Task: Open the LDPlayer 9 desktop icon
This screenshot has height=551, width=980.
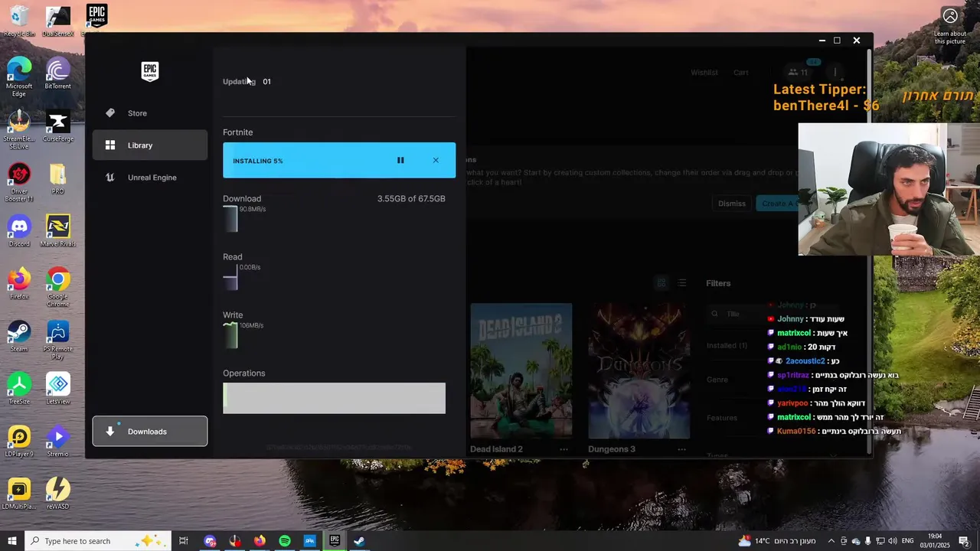Action: tap(19, 442)
